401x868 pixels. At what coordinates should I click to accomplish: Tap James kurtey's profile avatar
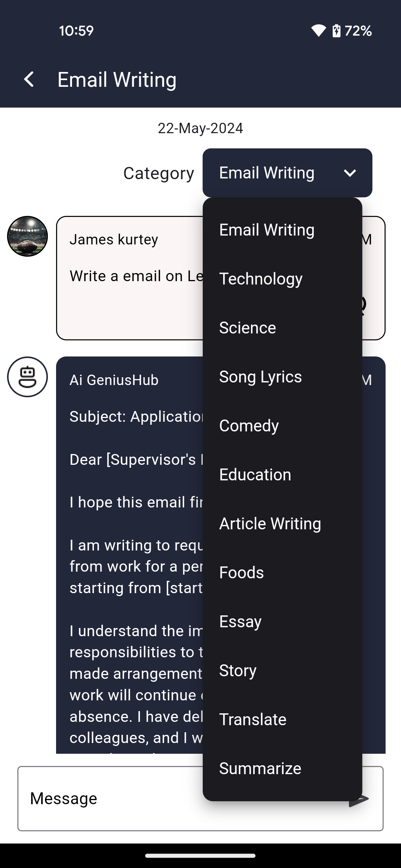(27, 236)
